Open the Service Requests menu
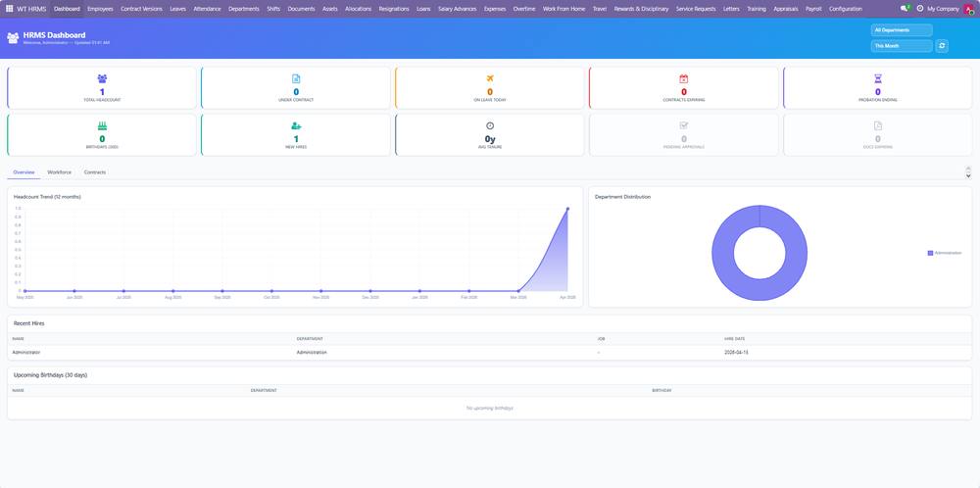Image resolution: width=980 pixels, height=488 pixels. (x=696, y=9)
